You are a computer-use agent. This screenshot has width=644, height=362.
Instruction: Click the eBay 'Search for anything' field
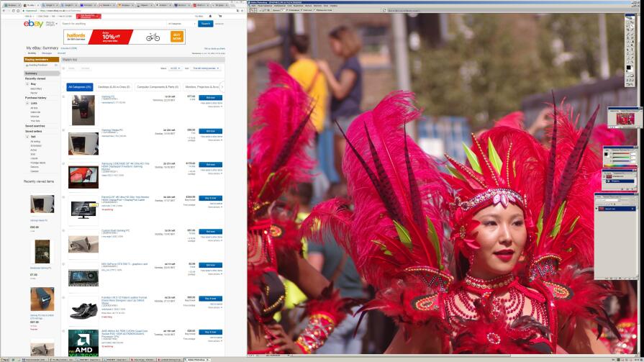point(113,24)
